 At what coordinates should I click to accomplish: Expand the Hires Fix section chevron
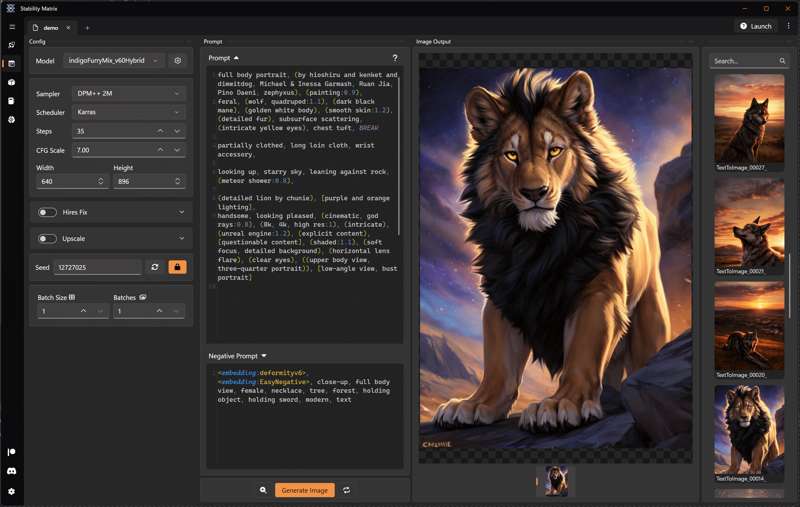[x=181, y=212]
